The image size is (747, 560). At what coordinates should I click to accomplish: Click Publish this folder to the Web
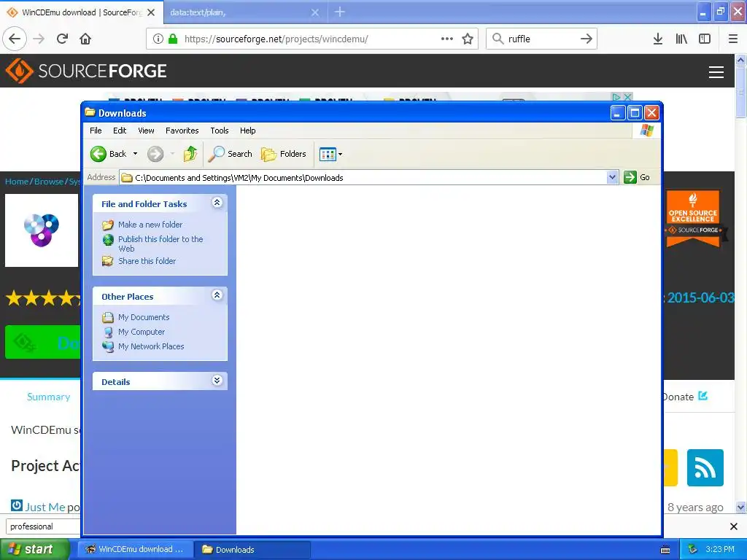click(x=160, y=244)
